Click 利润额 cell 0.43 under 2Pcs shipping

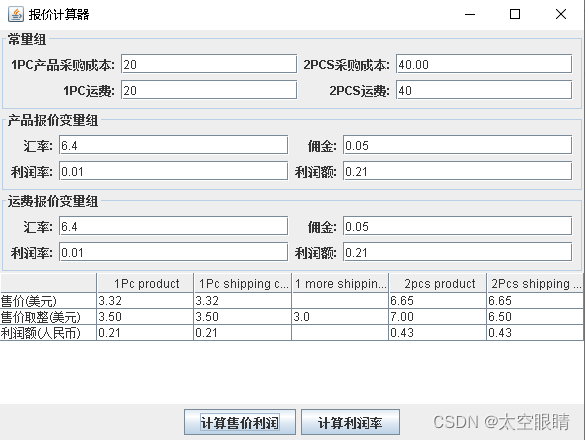[x=535, y=333]
